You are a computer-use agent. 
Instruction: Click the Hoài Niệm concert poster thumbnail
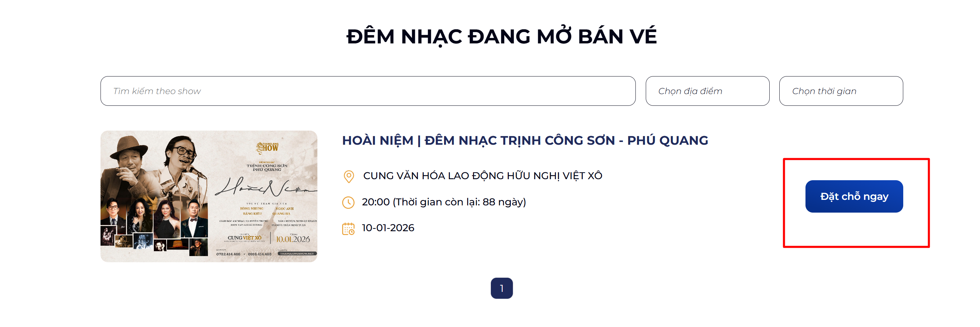coord(209,196)
